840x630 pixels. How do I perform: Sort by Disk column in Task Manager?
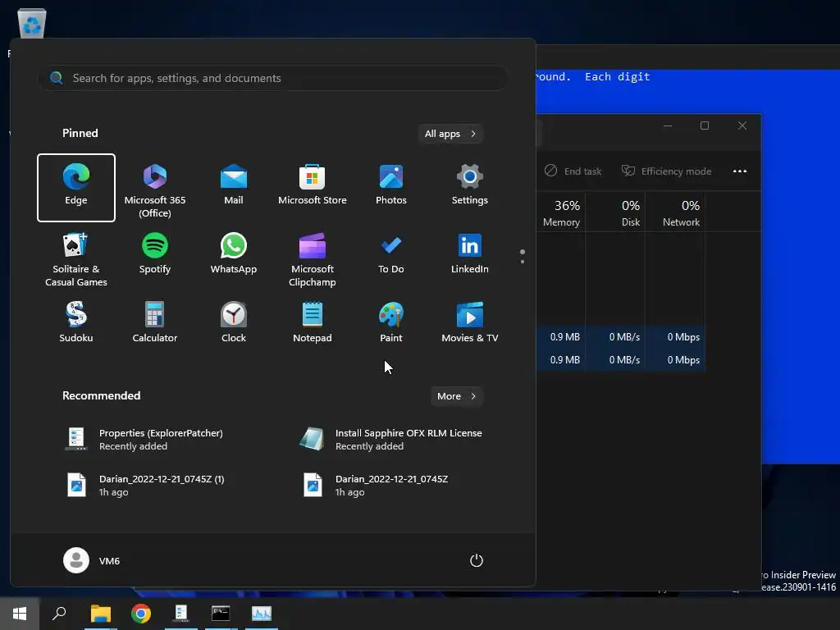[x=615, y=212]
